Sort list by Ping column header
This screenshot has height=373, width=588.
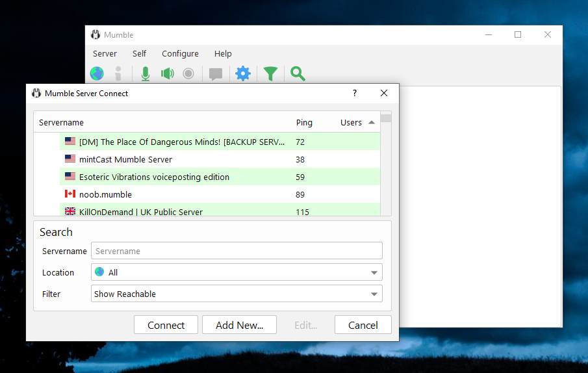[x=304, y=123]
